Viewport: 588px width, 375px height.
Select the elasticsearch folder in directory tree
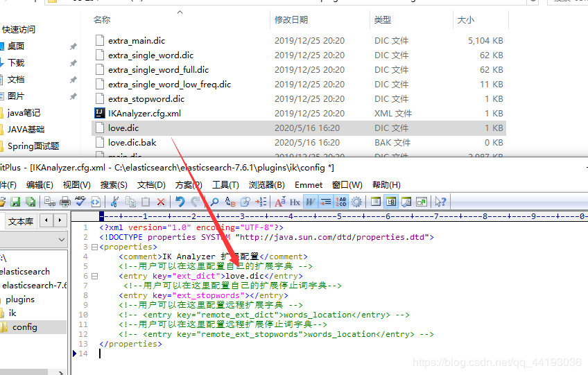tap(25, 272)
